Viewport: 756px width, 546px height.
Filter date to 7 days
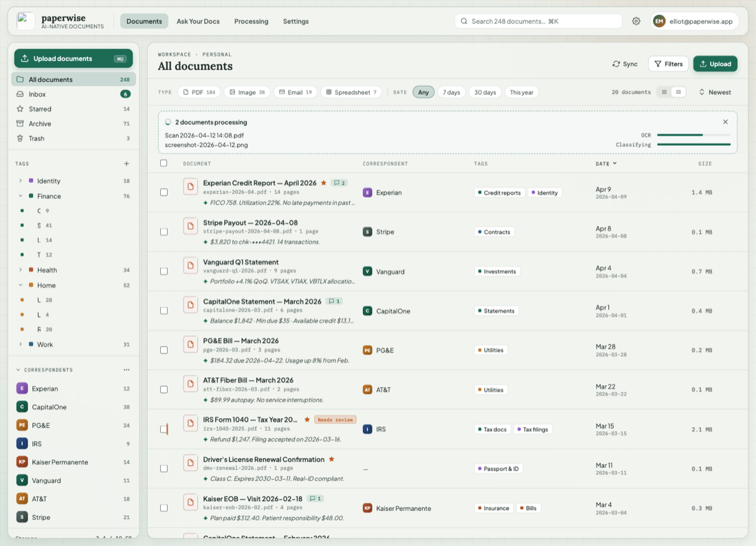tap(452, 92)
